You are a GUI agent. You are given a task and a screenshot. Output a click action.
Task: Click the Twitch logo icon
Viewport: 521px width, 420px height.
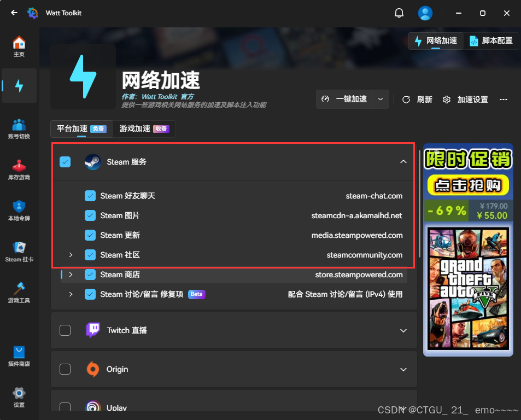point(93,330)
